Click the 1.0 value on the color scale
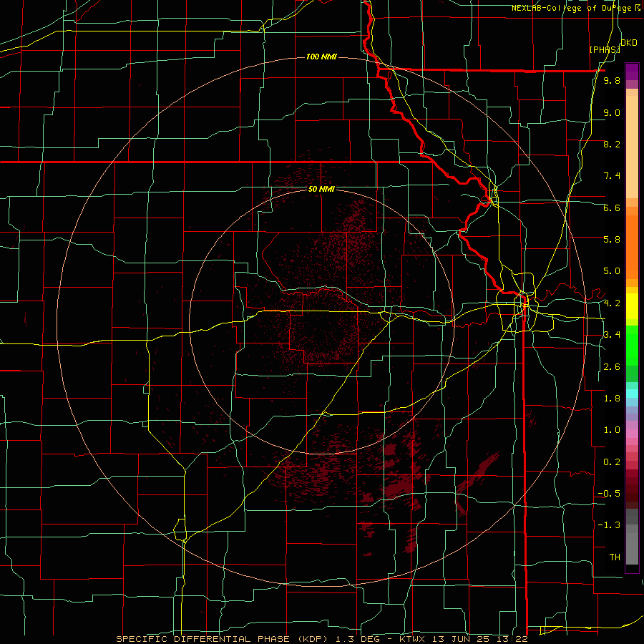644x644 pixels. click(x=612, y=430)
